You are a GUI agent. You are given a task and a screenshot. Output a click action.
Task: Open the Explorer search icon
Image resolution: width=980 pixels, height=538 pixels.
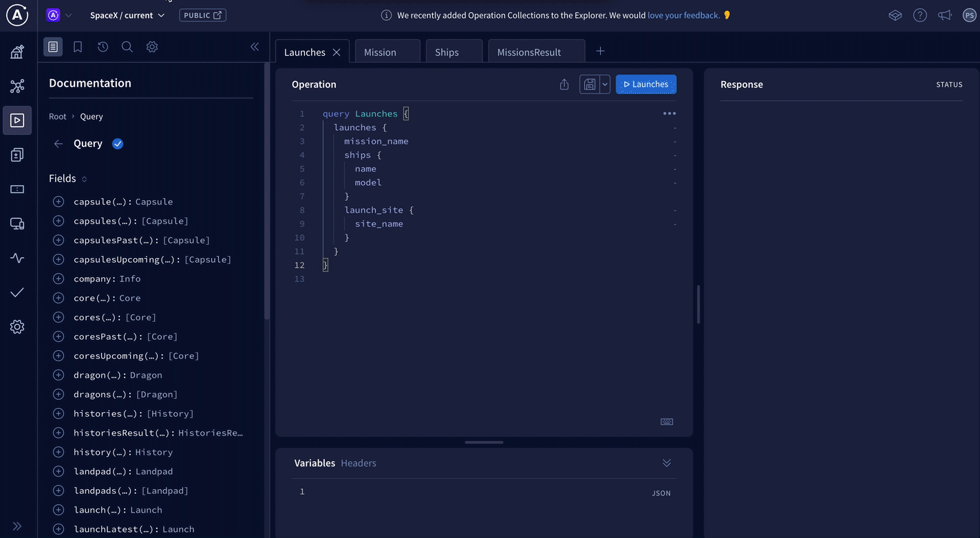click(x=127, y=47)
